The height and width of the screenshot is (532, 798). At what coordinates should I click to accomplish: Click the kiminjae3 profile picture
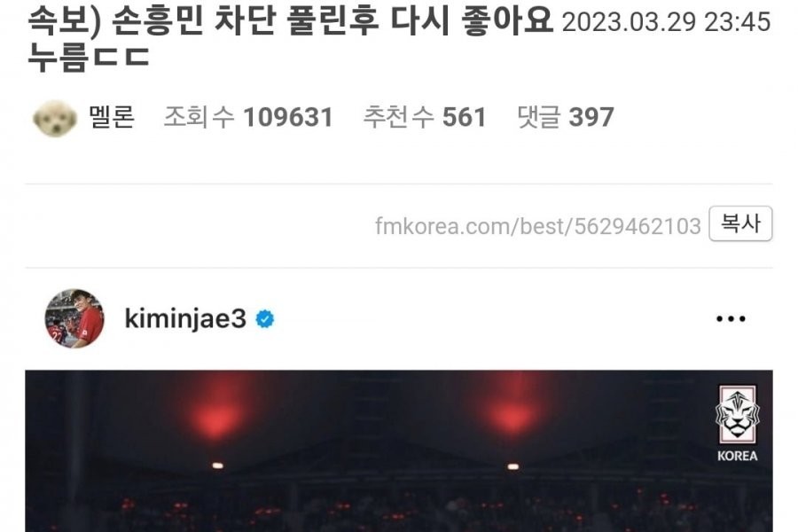tap(74, 318)
